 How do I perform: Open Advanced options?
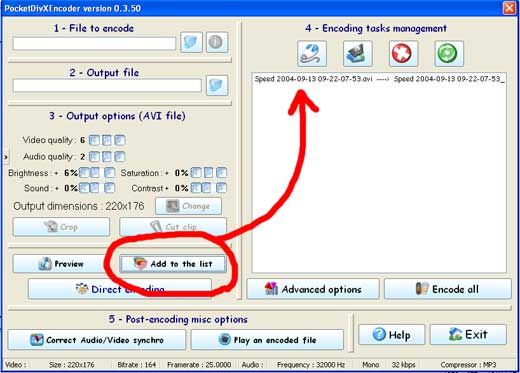[x=313, y=289]
